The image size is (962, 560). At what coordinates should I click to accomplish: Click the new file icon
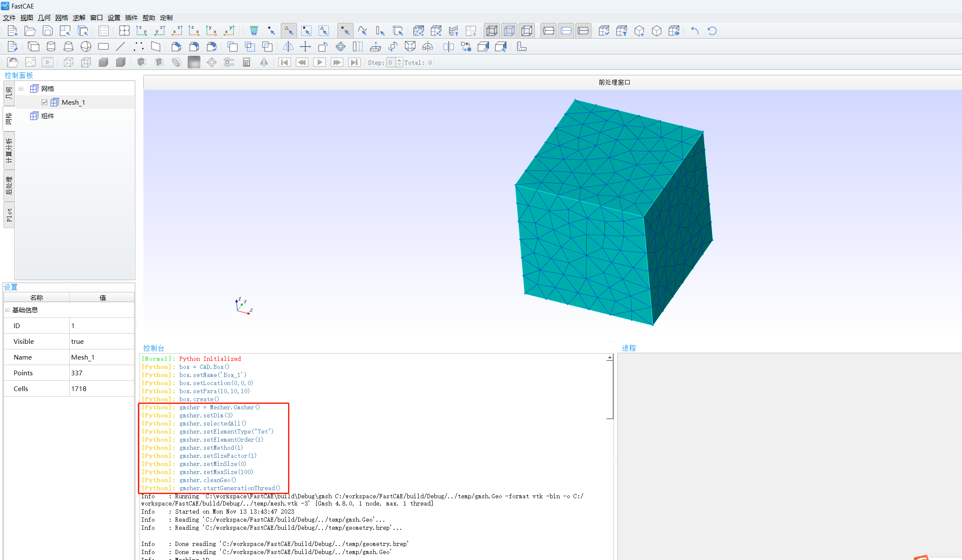(12, 31)
